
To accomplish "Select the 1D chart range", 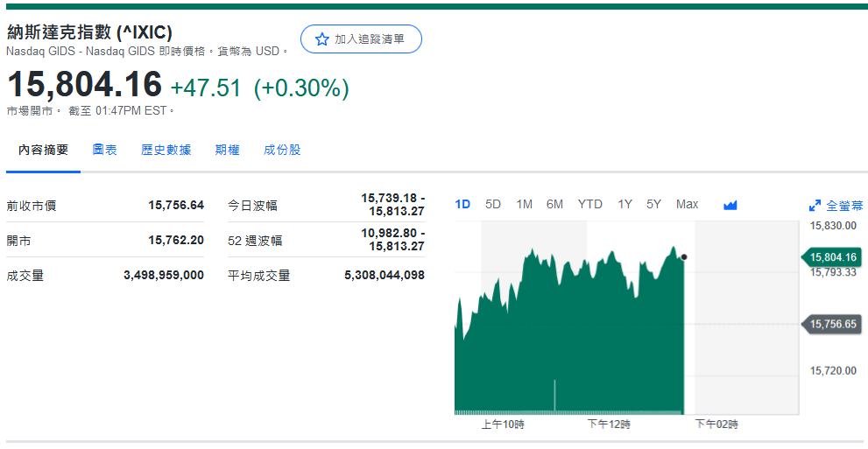I will pyautogui.click(x=462, y=204).
